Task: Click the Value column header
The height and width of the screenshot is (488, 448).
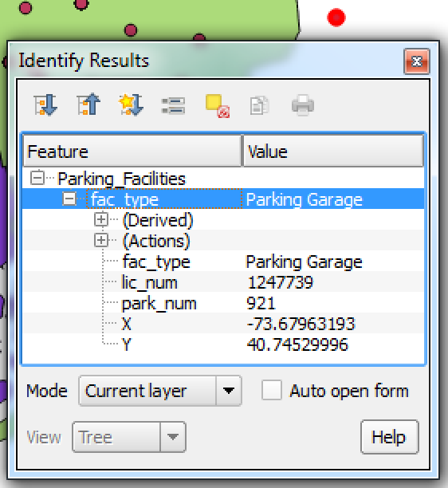Action: [x=333, y=152]
